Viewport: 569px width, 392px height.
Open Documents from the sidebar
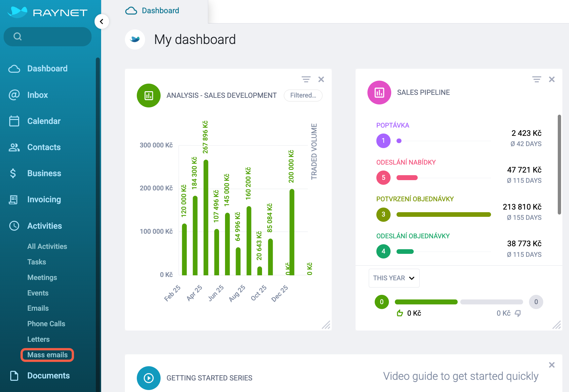tap(49, 376)
